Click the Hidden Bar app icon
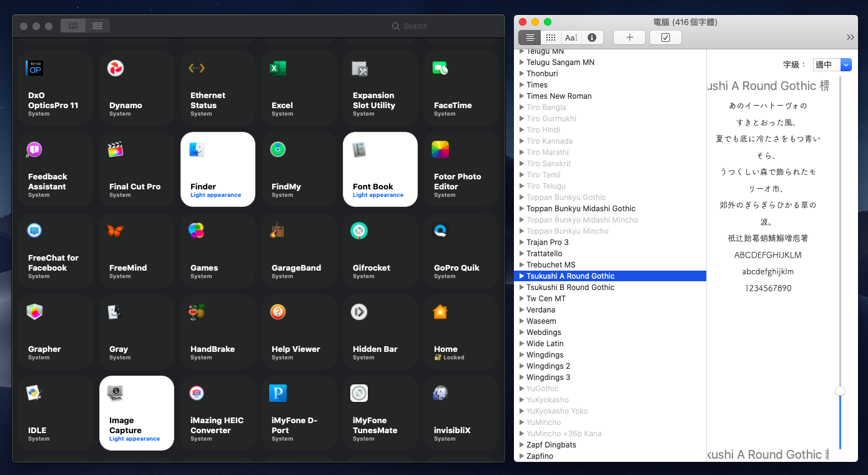 coord(359,311)
